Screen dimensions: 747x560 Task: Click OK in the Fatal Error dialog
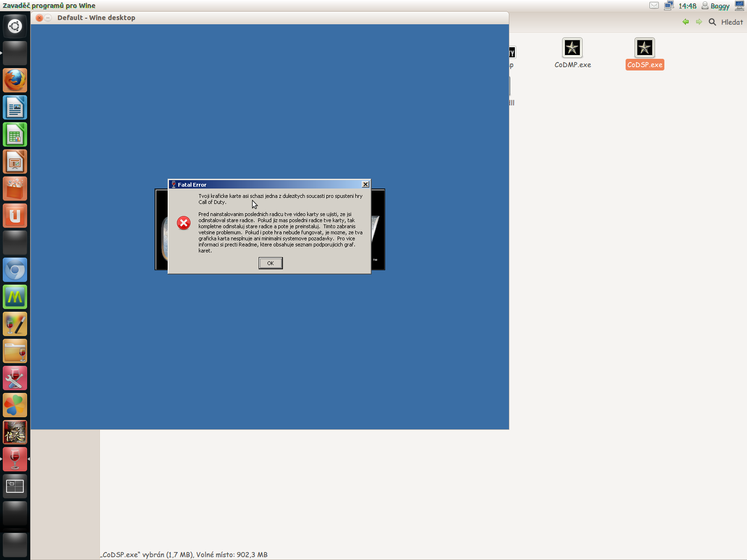click(270, 263)
